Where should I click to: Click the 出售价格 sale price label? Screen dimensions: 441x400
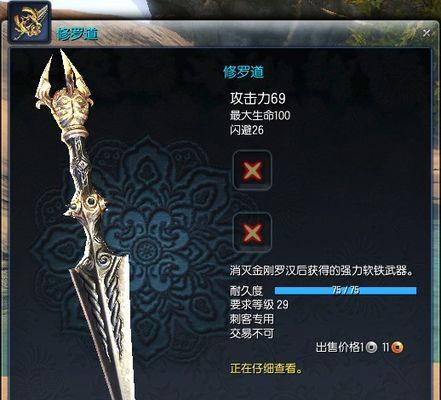coord(338,347)
